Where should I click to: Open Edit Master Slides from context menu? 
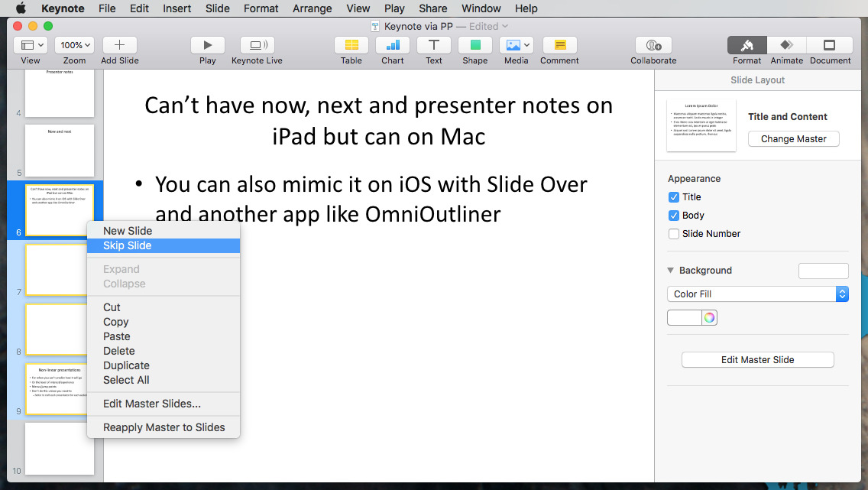pyautogui.click(x=164, y=404)
